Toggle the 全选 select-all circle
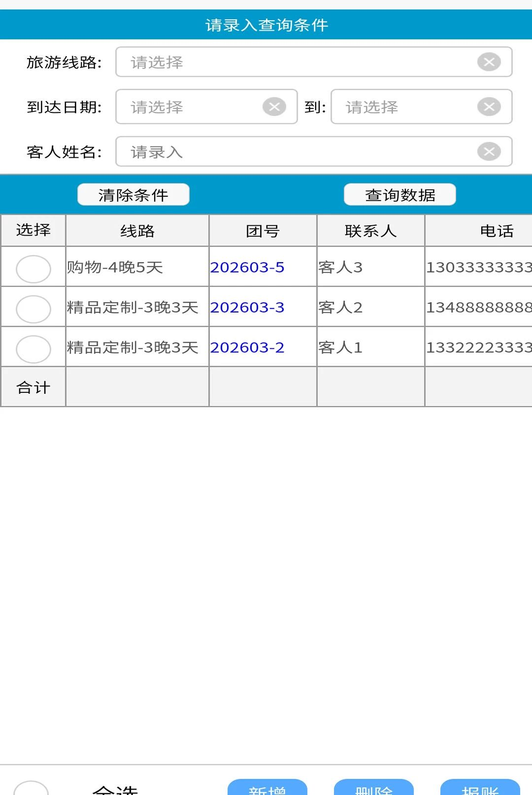Screen dimensions: 532x795 pyautogui.click(x=31, y=789)
